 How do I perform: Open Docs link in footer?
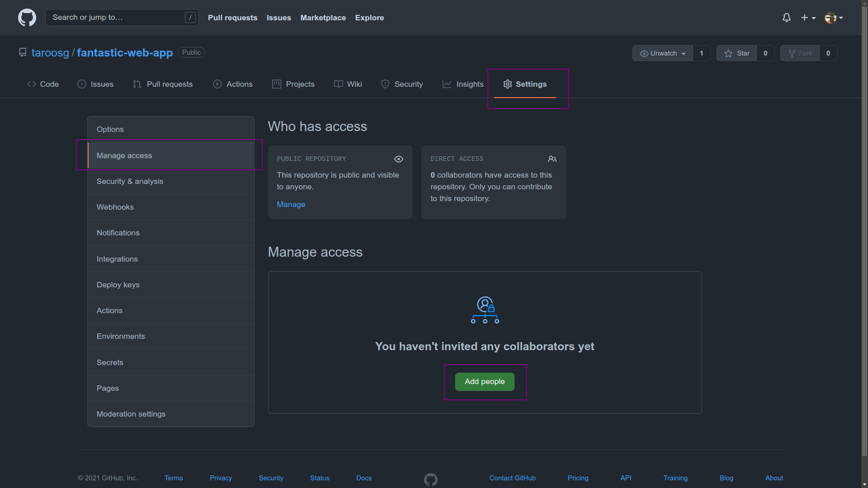[364, 478]
